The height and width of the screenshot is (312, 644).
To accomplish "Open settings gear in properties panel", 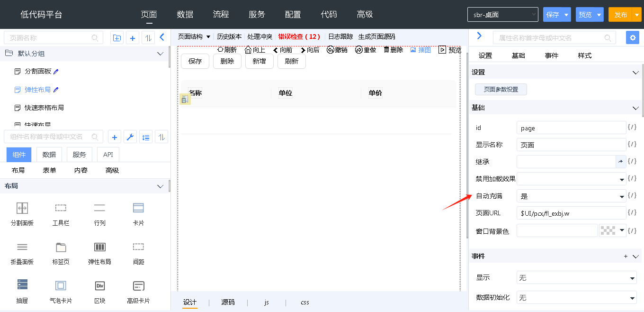I will pos(632,37).
